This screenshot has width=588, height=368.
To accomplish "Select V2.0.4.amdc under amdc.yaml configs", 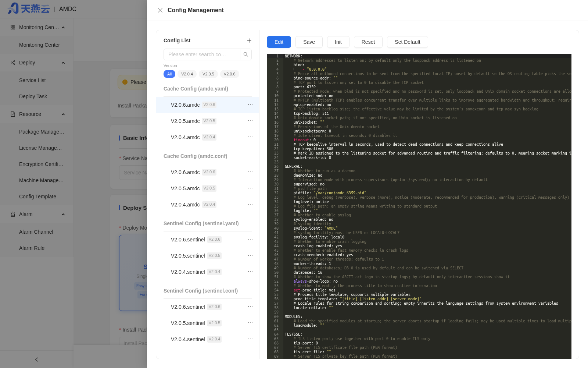I will [x=208, y=137].
